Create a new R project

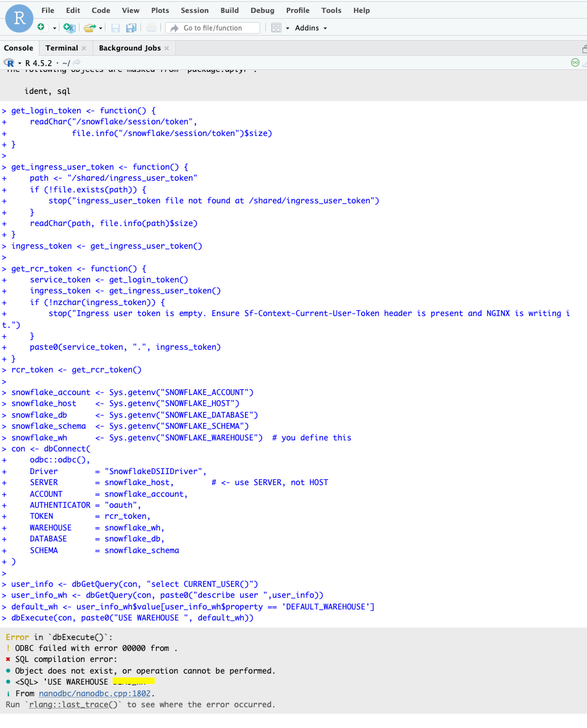pos(69,28)
